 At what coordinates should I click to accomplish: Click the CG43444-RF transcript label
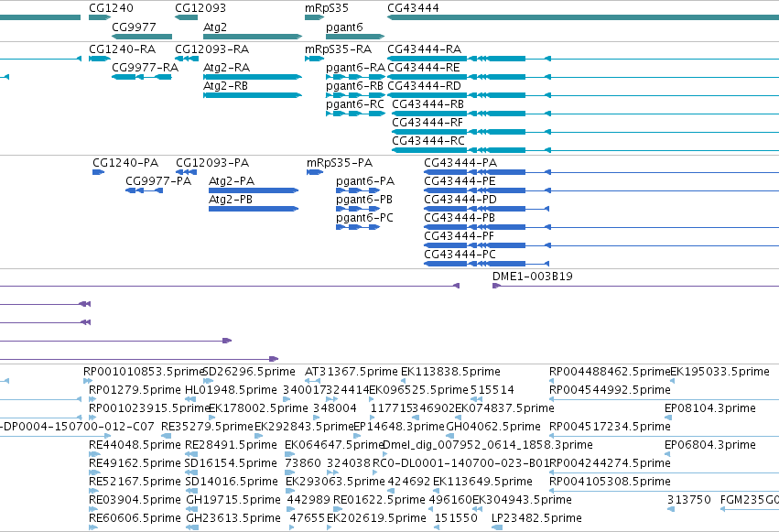pyautogui.click(x=427, y=123)
